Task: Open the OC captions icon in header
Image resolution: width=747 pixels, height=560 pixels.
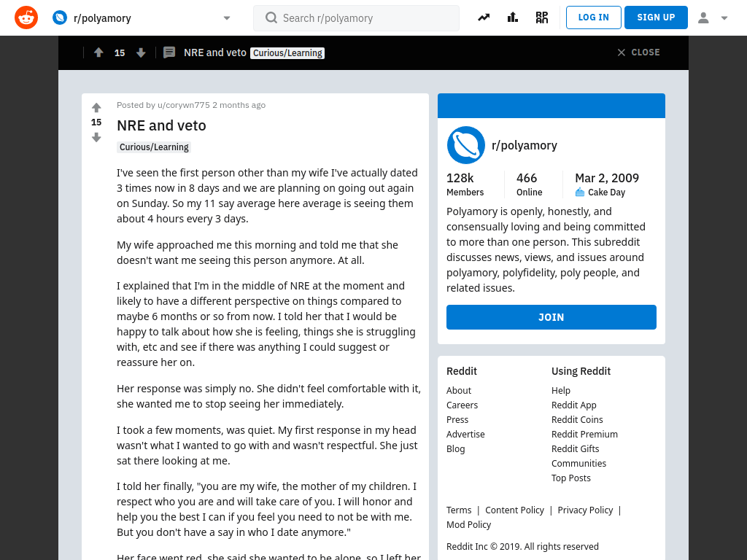Action: pyautogui.click(x=542, y=17)
